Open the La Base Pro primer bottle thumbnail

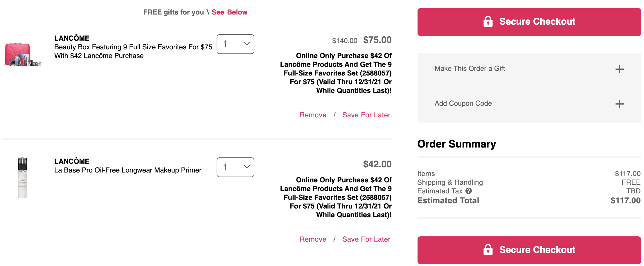pyautogui.click(x=23, y=178)
